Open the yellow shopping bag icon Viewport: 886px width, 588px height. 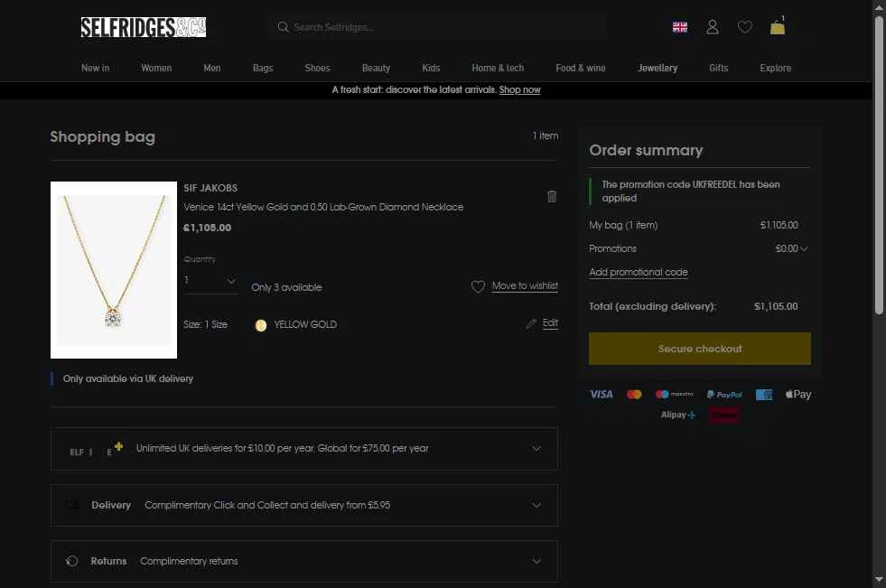point(778,26)
